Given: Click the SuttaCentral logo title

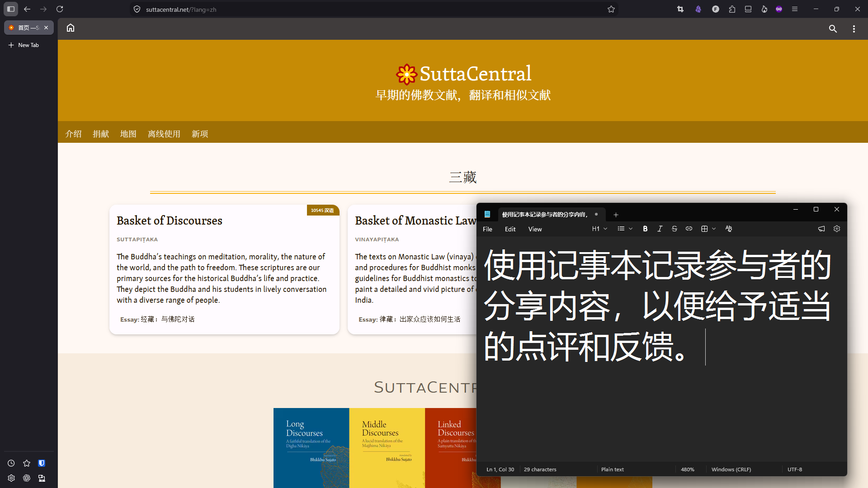Looking at the screenshot, I should click(463, 74).
